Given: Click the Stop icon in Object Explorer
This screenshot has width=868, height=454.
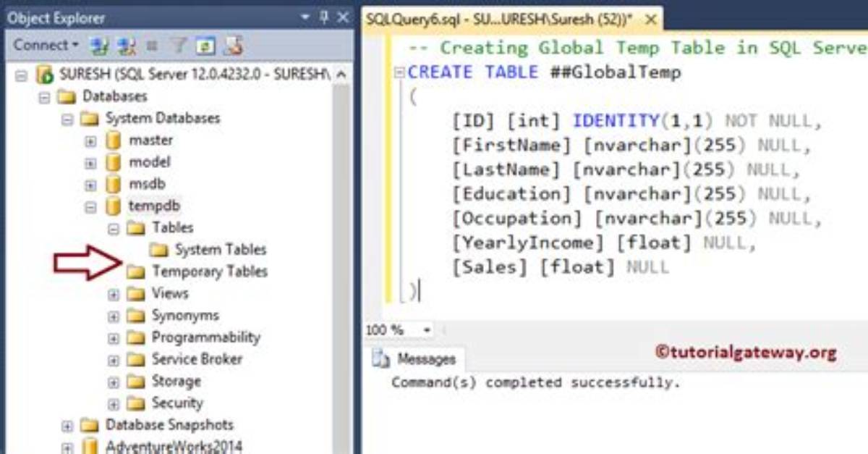Looking at the screenshot, I should 152,46.
